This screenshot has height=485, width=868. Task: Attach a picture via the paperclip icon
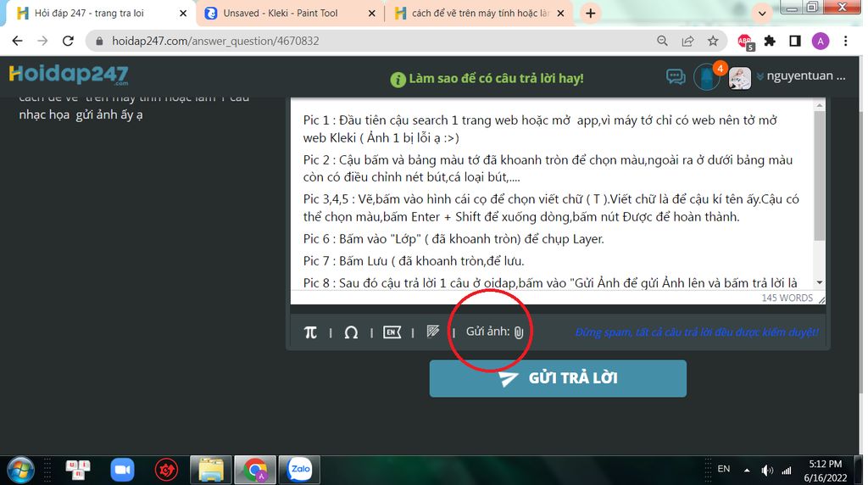click(519, 332)
